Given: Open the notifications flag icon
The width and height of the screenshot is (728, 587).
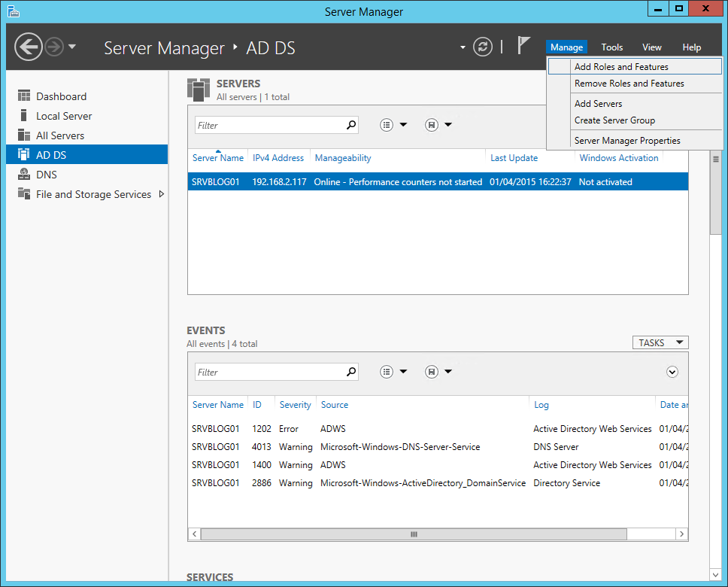Looking at the screenshot, I should 524,46.
